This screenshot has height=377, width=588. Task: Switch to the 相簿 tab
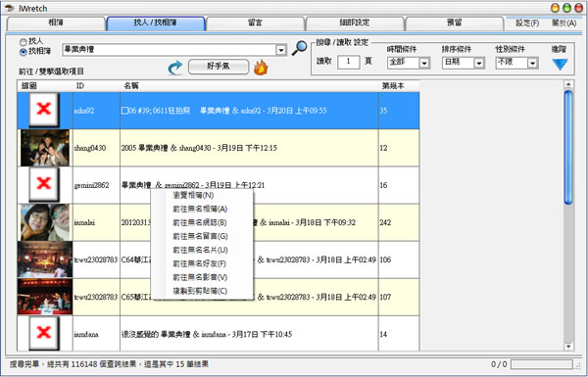coord(56,24)
